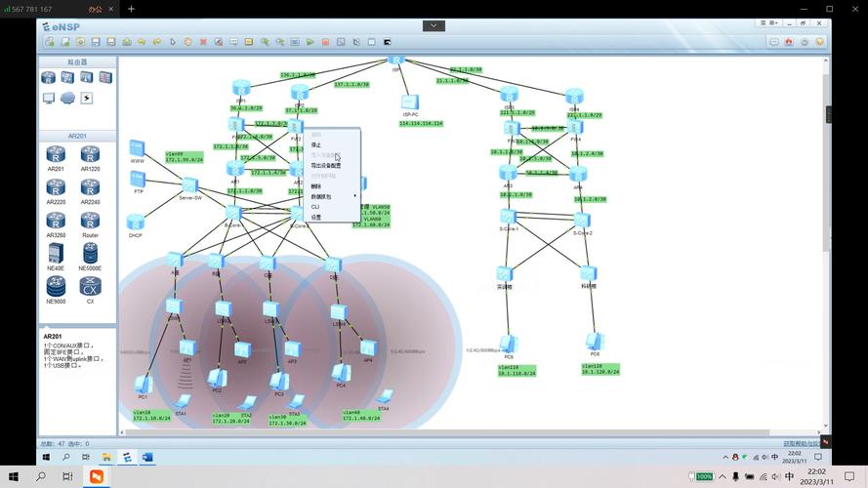The height and width of the screenshot is (488, 868).
Task: Select the AR201 router model
Action: point(56,159)
